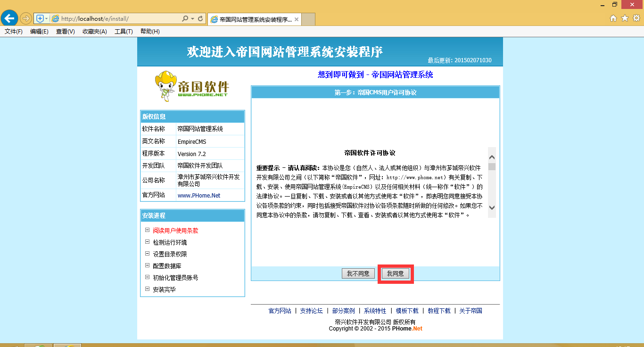Go back using the browser back arrow

9,18
